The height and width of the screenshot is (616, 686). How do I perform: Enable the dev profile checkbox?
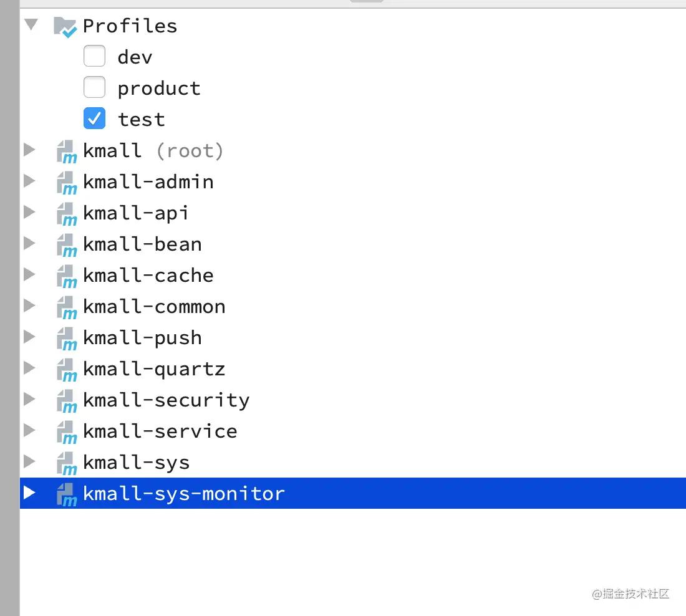click(94, 56)
